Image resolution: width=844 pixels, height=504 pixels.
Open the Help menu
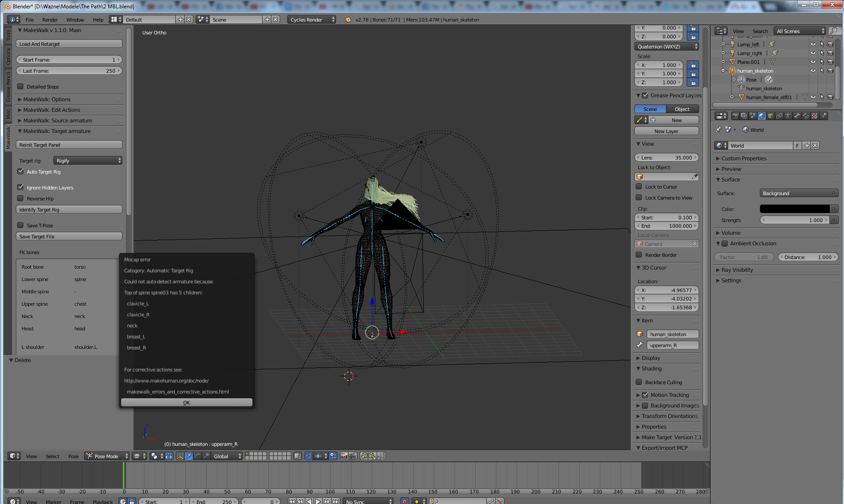[x=98, y=19]
